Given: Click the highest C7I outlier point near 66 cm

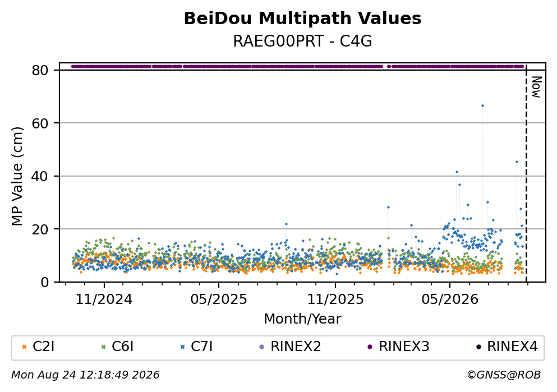Looking at the screenshot, I should click(x=482, y=106).
